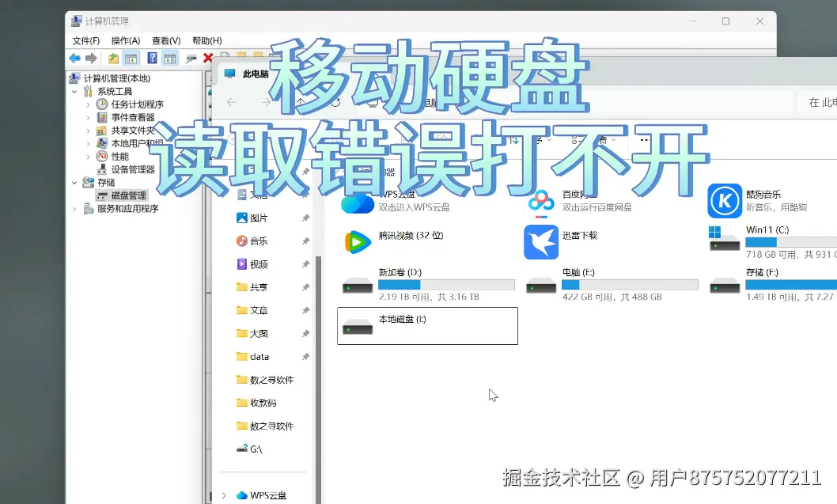837x504 pixels.
Task: Unpin the data folder pin icon
Action: pyautogui.click(x=307, y=356)
